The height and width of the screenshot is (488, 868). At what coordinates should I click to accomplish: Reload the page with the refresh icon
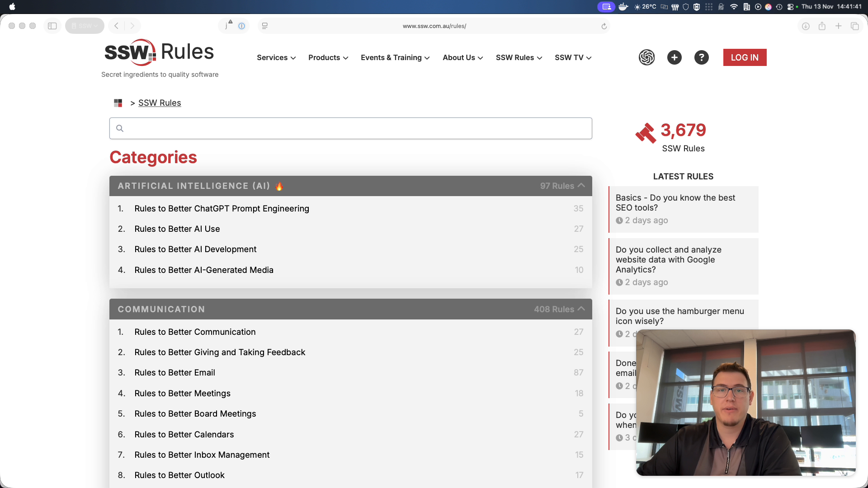pyautogui.click(x=604, y=26)
